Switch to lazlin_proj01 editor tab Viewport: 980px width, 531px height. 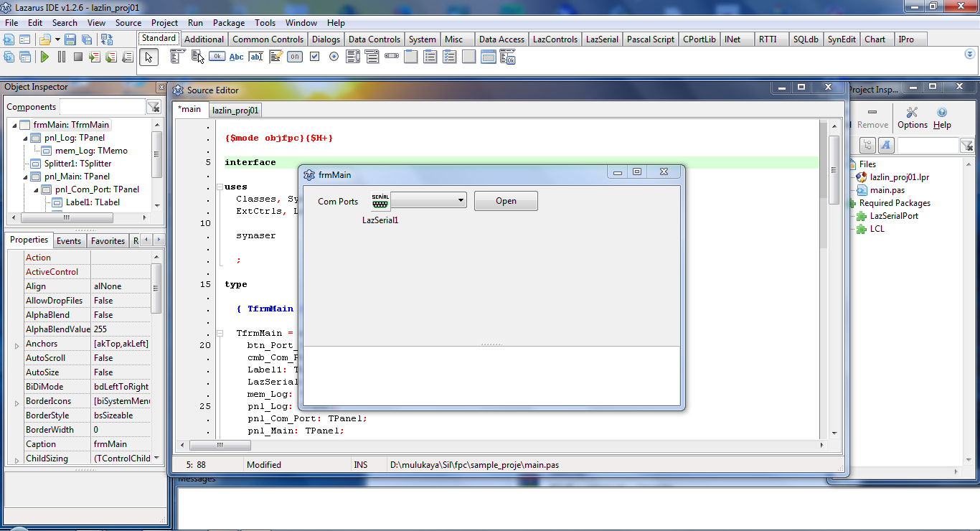tap(235, 111)
